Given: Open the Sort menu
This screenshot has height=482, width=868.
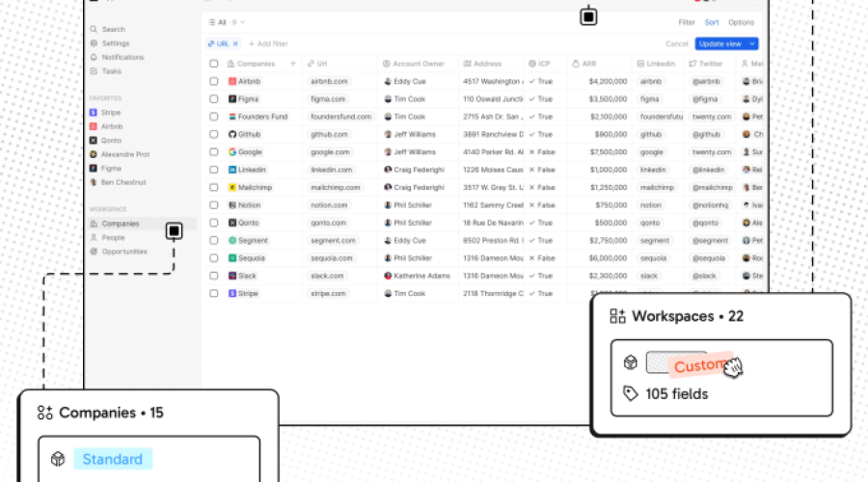Looking at the screenshot, I should 712,23.
